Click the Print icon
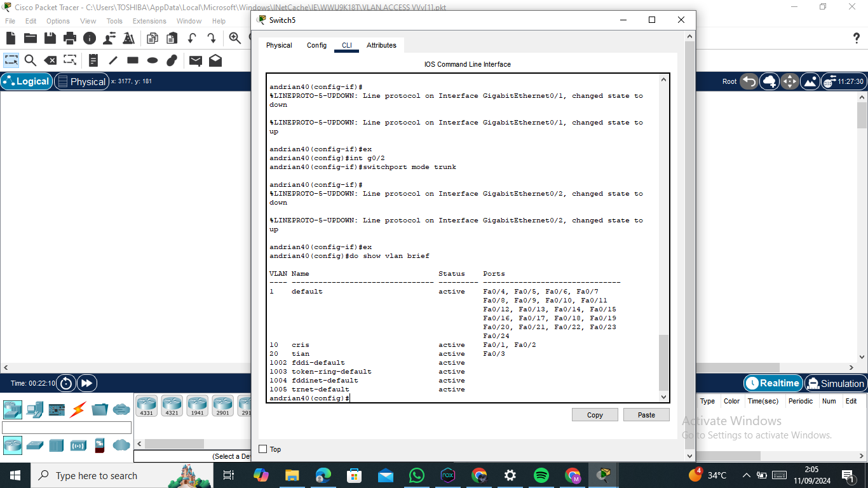868x488 pixels. (x=70, y=38)
